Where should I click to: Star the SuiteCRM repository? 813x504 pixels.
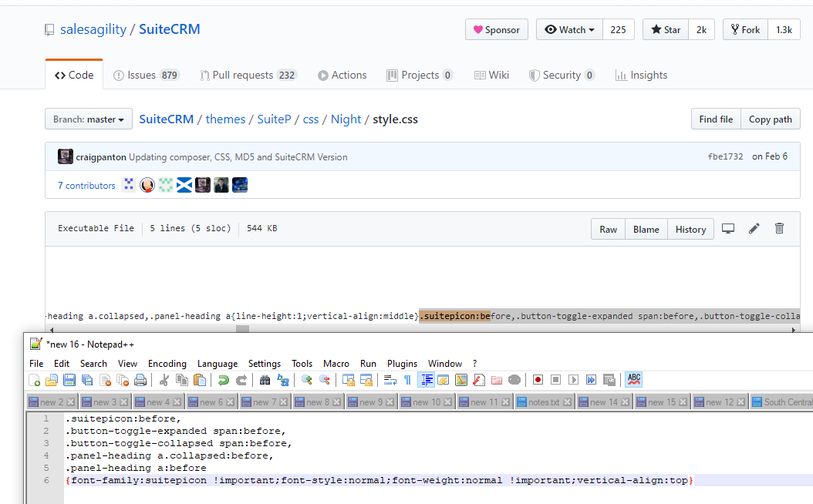click(x=666, y=29)
